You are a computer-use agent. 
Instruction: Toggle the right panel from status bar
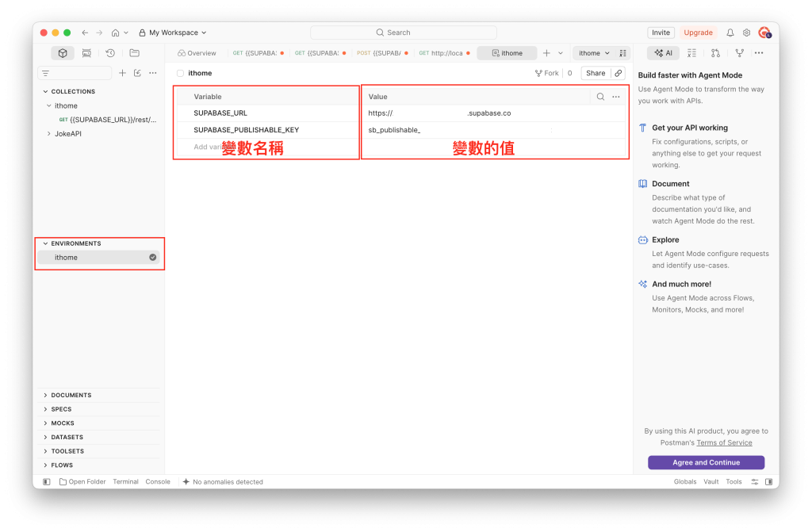click(768, 482)
